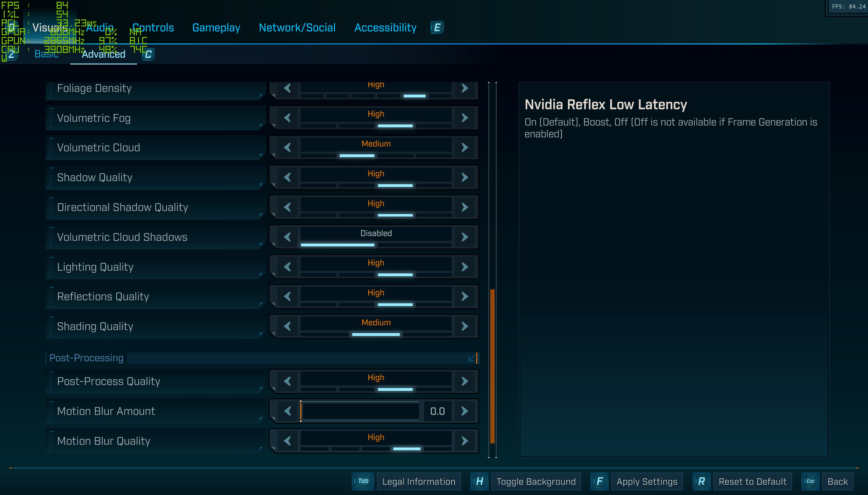Image resolution: width=868 pixels, height=495 pixels.
Task: Click the Esc key icon beside Back
Action: coord(810,481)
